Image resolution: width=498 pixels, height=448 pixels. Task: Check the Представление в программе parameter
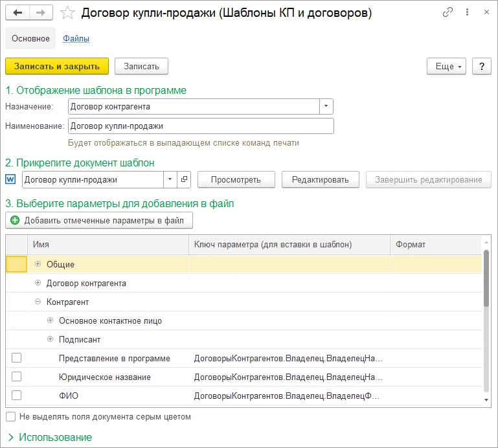(17, 358)
